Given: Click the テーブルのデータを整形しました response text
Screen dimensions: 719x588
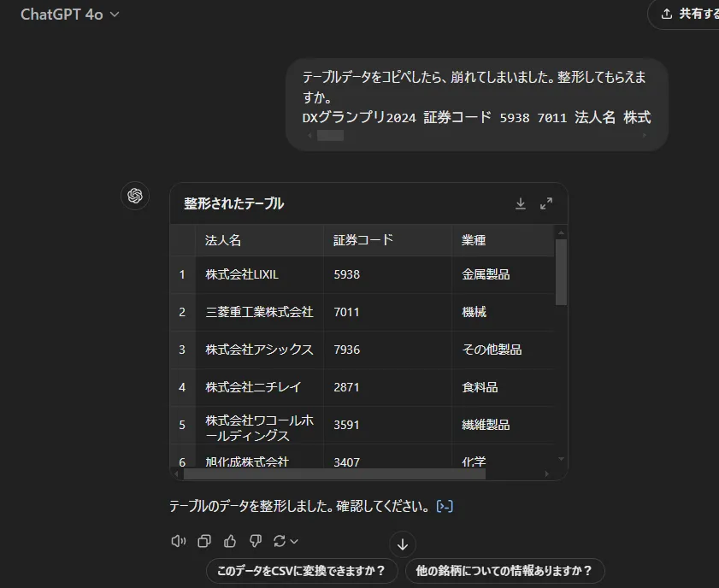Looking at the screenshot, I should pos(299,506).
